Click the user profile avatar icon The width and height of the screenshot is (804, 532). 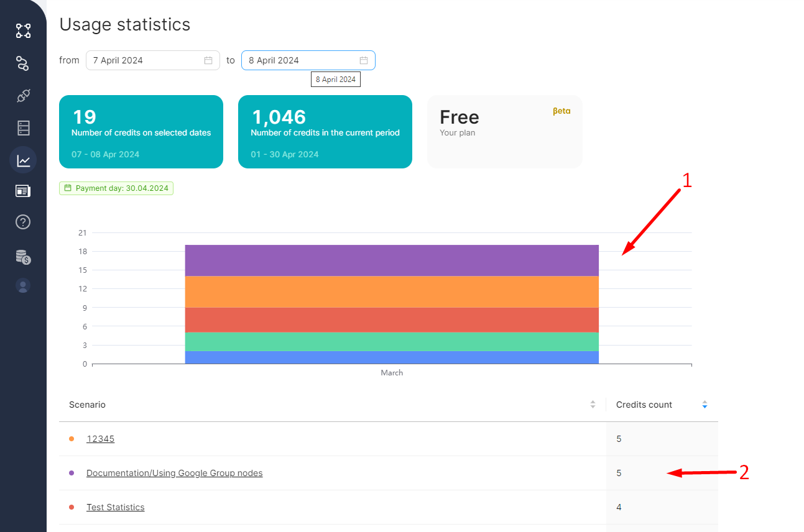pos(23,286)
